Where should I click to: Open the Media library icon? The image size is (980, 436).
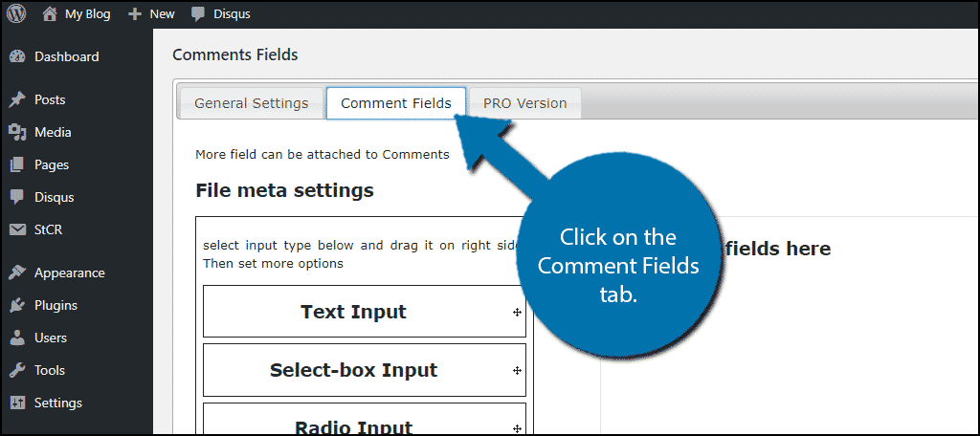(x=17, y=132)
